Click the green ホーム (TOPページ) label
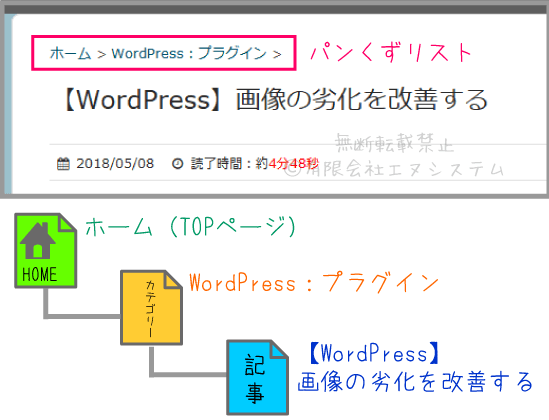Screen dimensions: 549x420 [191, 227]
